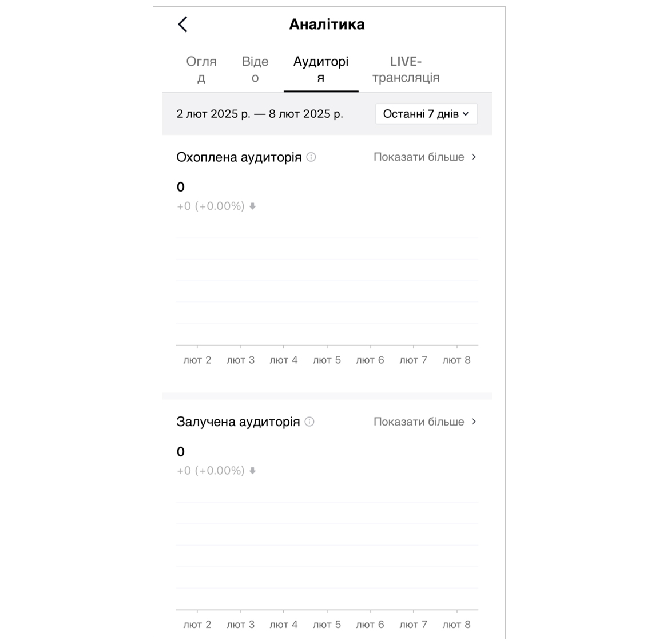Select лют 2 on the reached audience chart

coord(197,360)
